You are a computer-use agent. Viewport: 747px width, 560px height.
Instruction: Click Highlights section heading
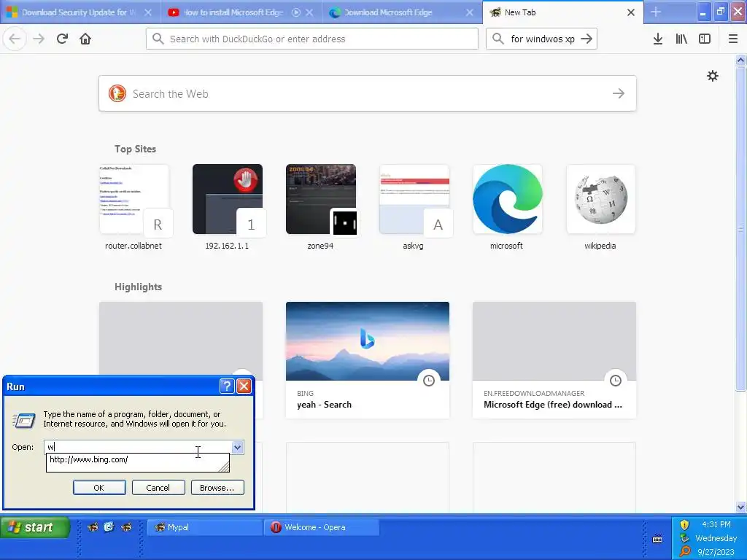138,287
